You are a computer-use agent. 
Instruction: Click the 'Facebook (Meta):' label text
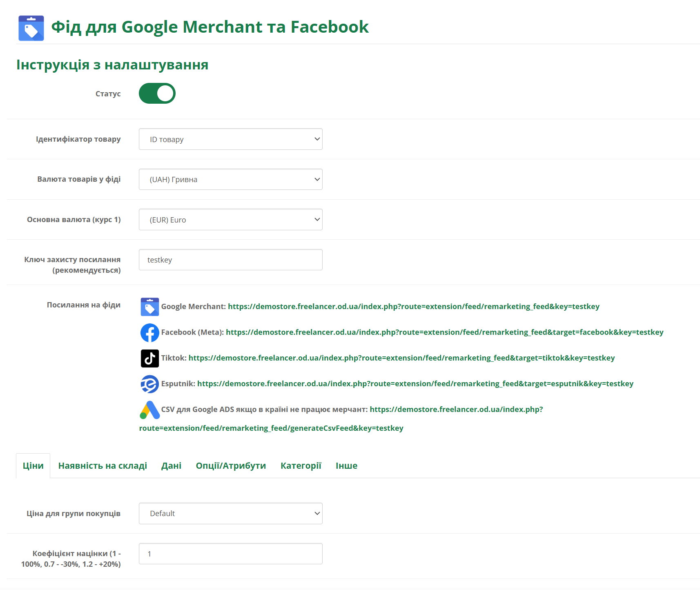(x=193, y=332)
